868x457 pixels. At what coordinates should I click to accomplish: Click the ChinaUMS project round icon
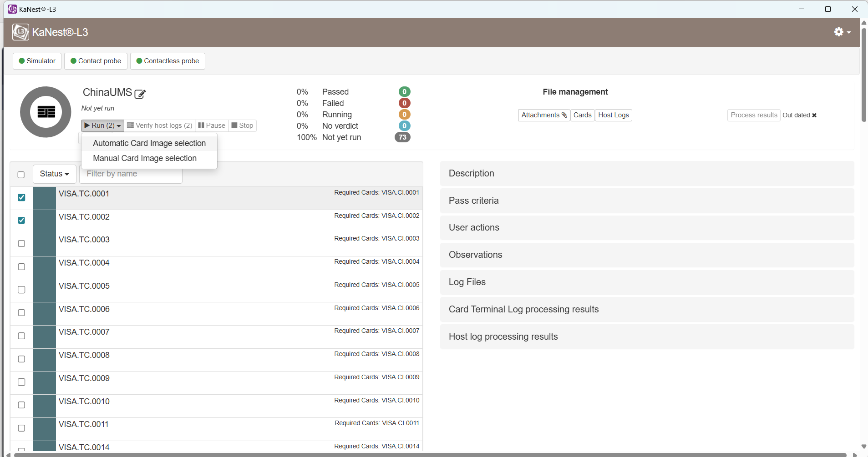point(46,112)
